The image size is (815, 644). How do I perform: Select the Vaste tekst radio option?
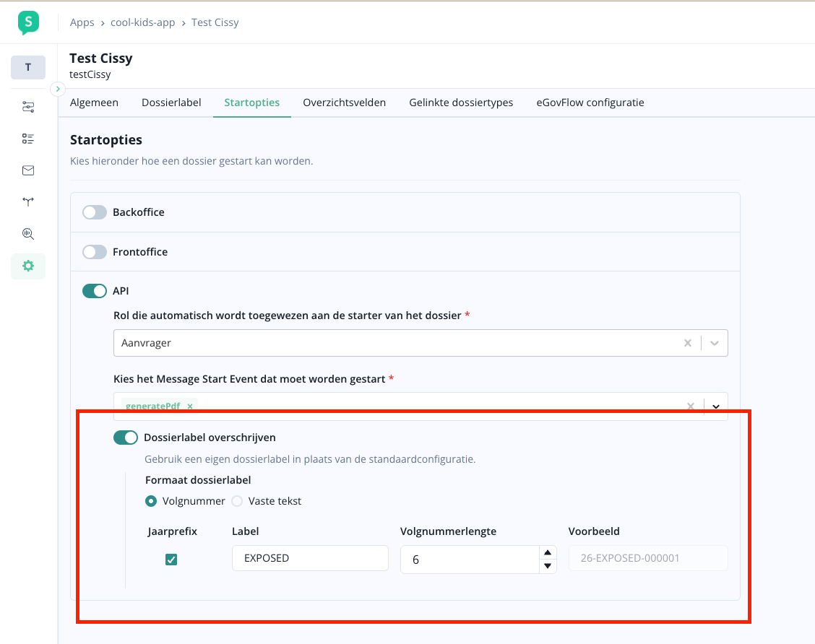click(x=237, y=501)
